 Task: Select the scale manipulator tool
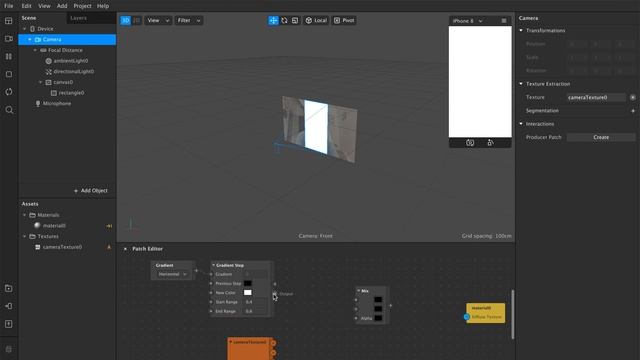295,20
